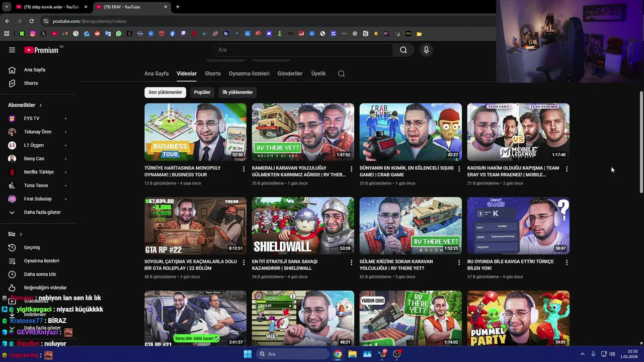Image resolution: width=644 pixels, height=362 pixels.
Task: Open File Explorer from the taskbar
Action: (352, 354)
